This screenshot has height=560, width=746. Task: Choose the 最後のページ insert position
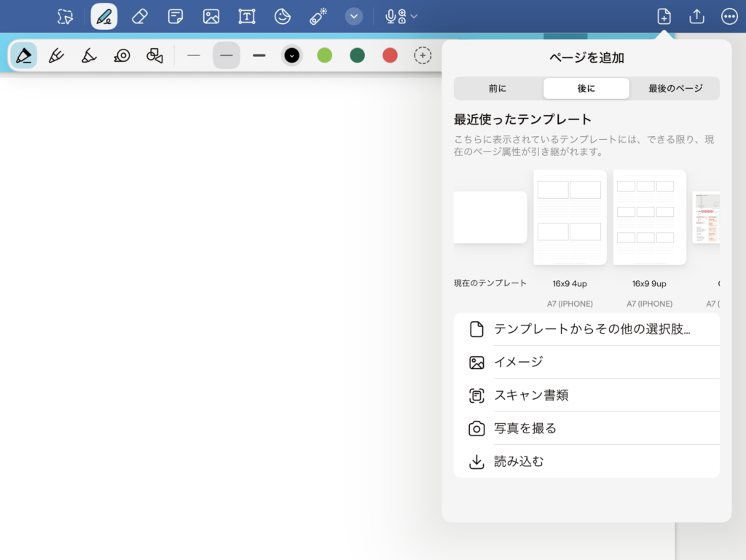pyautogui.click(x=675, y=88)
